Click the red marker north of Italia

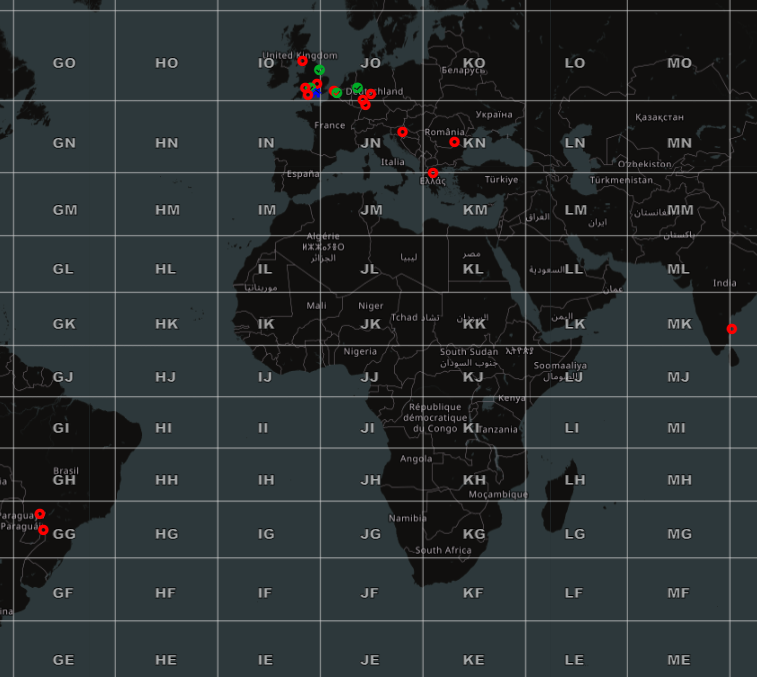pyautogui.click(x=402, y=131)
